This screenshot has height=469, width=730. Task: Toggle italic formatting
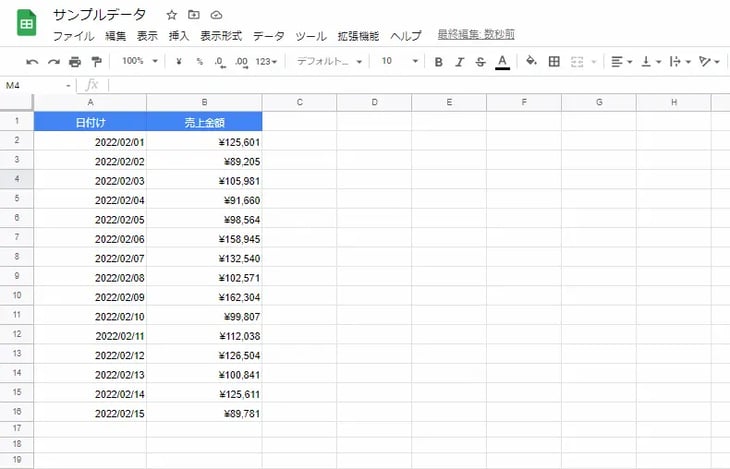(x=459, y=62)
